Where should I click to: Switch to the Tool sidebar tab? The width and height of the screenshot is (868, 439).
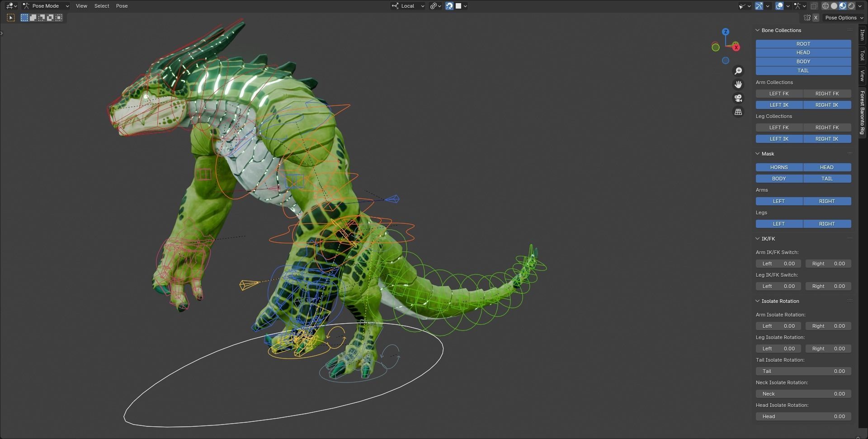[x=863, y=56]
